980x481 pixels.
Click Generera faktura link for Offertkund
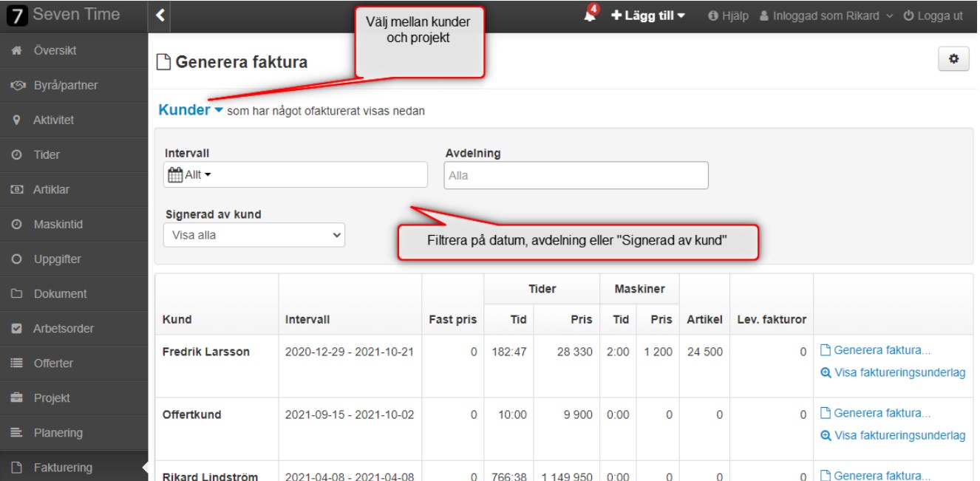[x=882, y=413]
